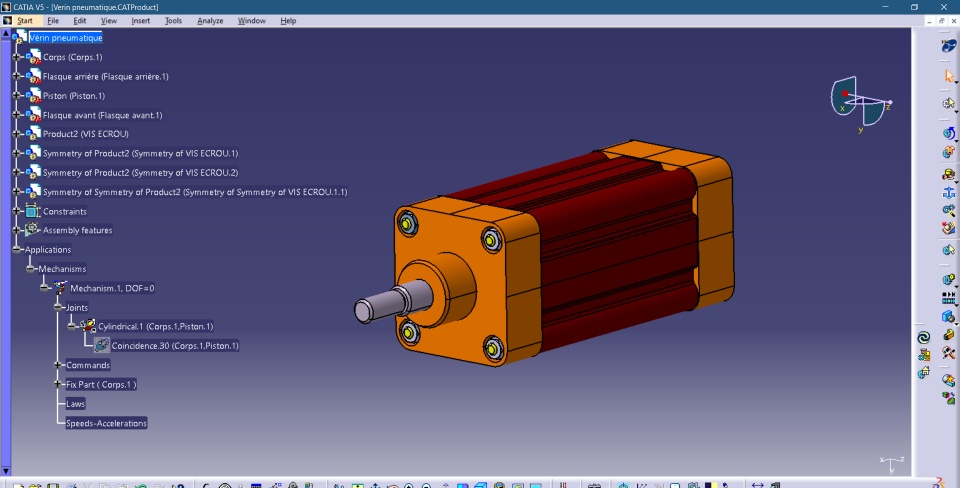Click the bottom-most icon of the right toolbar

(948, 398)
